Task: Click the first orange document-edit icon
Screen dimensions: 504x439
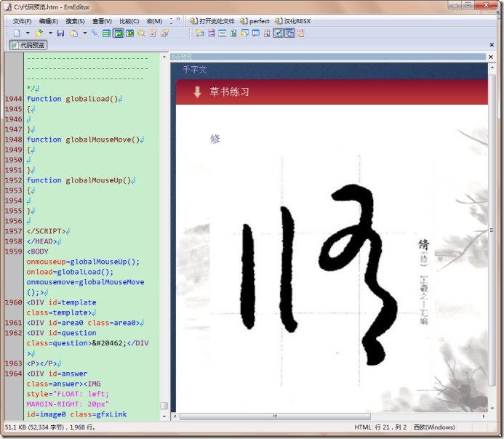Action: (x=153, y=33)
